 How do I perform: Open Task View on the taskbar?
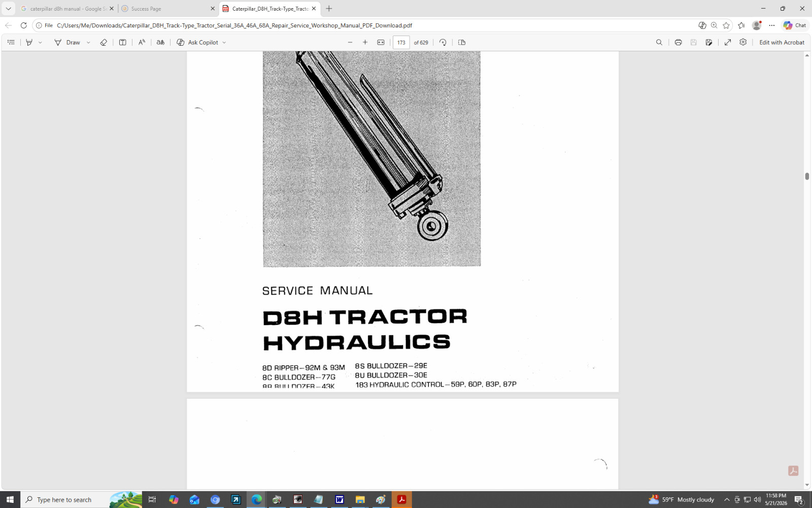pyautogui.click(x=152, y=500)
